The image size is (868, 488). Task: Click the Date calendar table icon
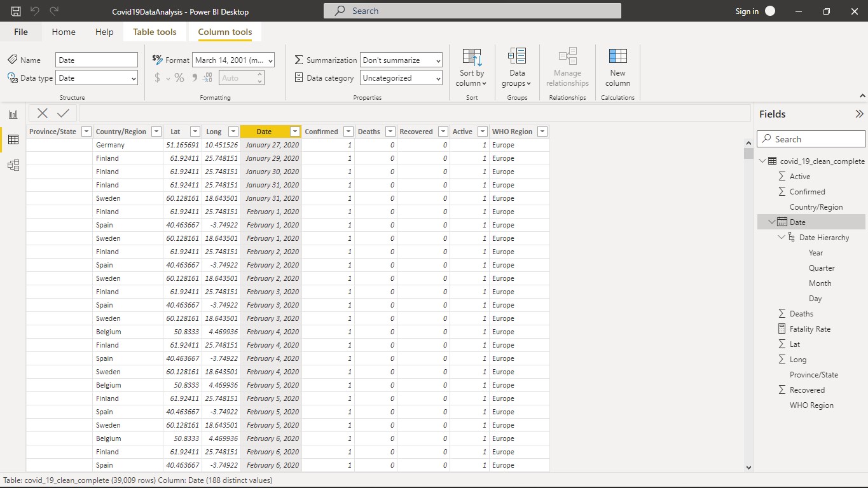(782, 222)
